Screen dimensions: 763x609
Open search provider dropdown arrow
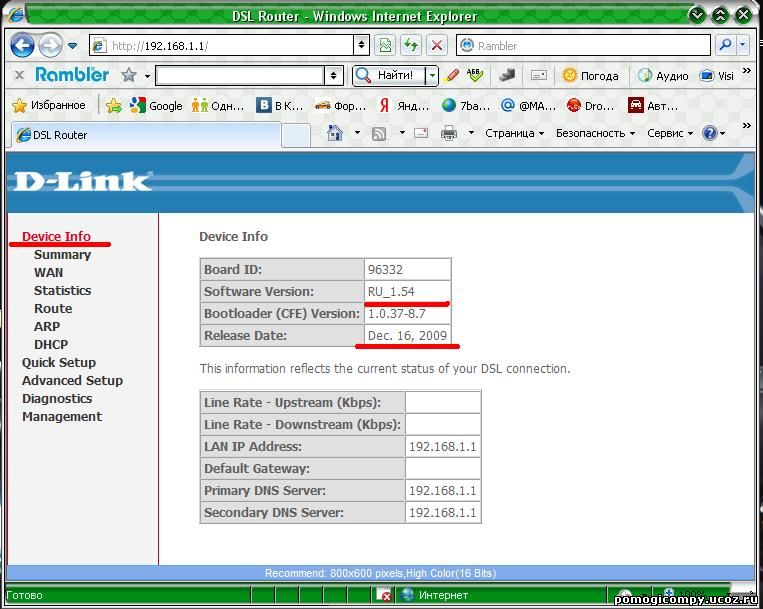pos(743,46)
